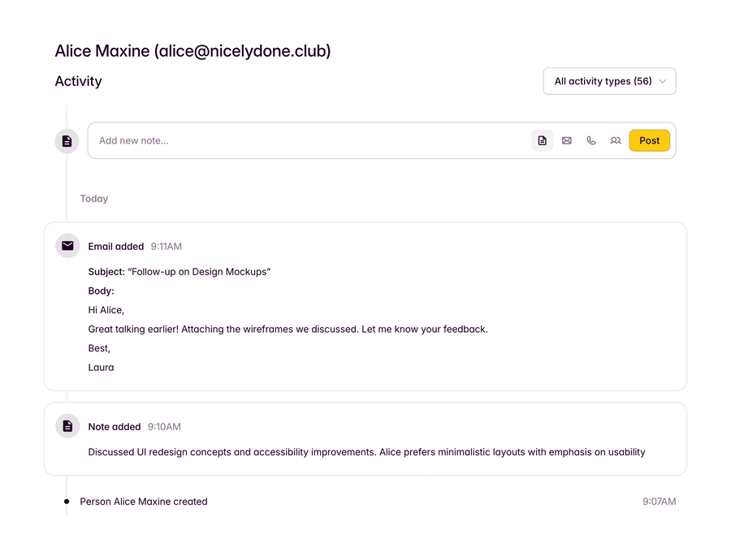This screenshot has height=560, width=731.
Task: Click the 9:10AM note timestamp
Action: [164, 426]
